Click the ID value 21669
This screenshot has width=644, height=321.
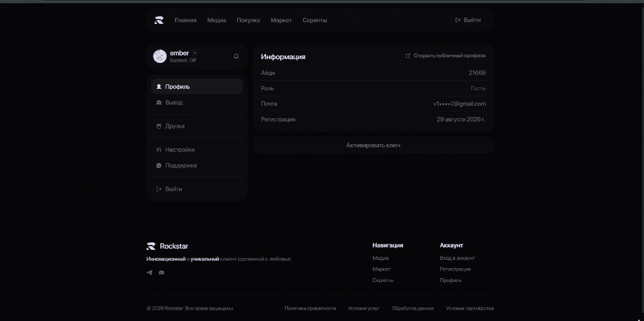tap(477, 73)
